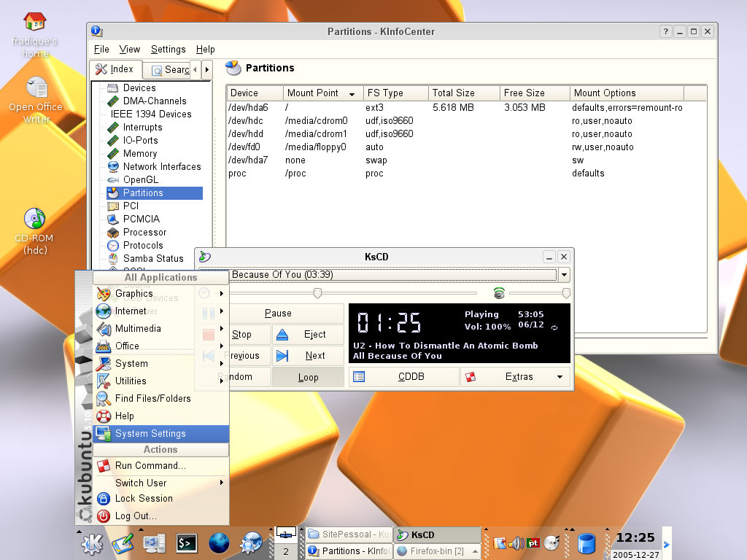
Task: Select Samba Status in the index tree
Action: tap(153, 259)
